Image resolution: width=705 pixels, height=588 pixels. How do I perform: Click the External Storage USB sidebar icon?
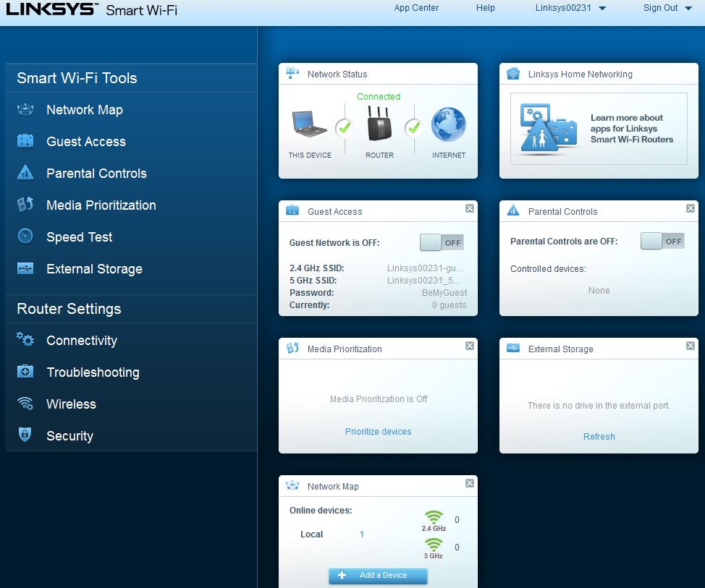(25, 268)
